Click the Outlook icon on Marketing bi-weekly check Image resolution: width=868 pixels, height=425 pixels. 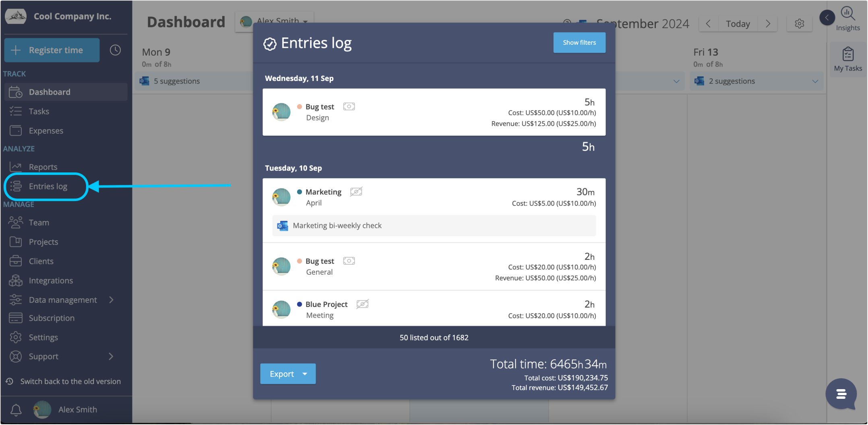click(x=283, y=226)
